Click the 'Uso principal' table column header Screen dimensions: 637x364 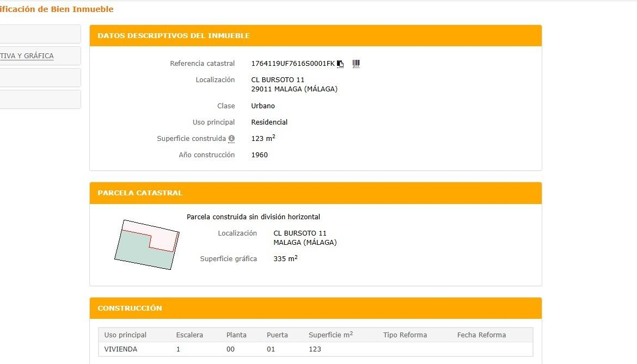(x=125, y=335)
